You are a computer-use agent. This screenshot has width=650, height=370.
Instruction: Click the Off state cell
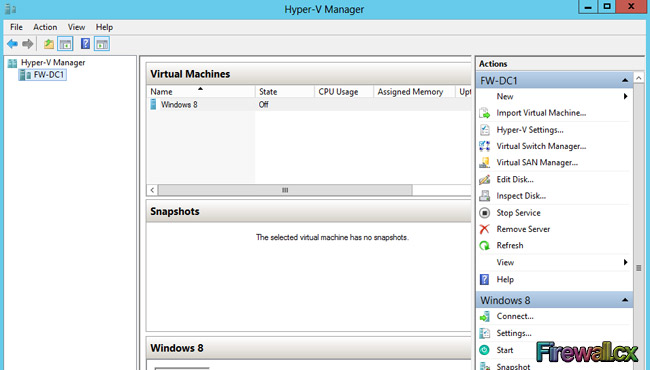tap(264, 104)
